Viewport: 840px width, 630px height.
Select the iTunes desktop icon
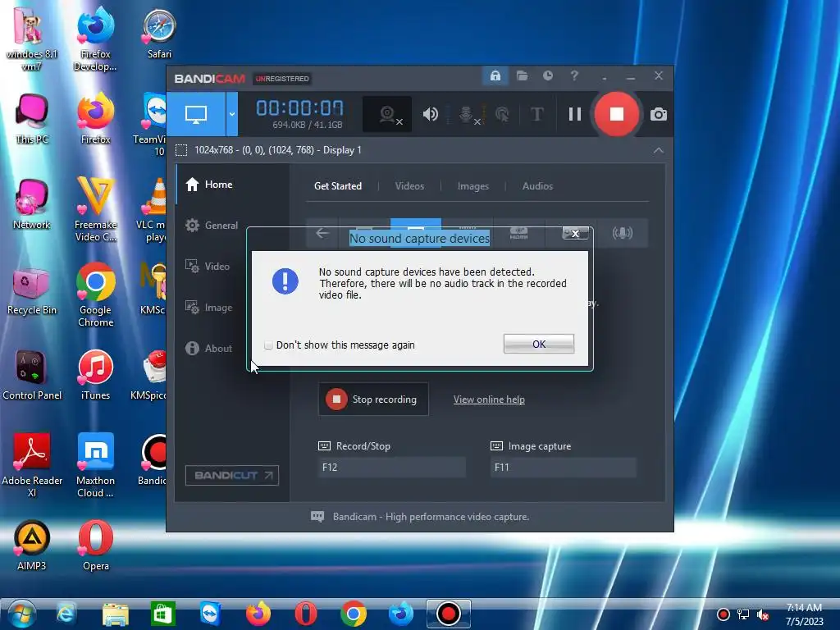click(x=95, y=375)
